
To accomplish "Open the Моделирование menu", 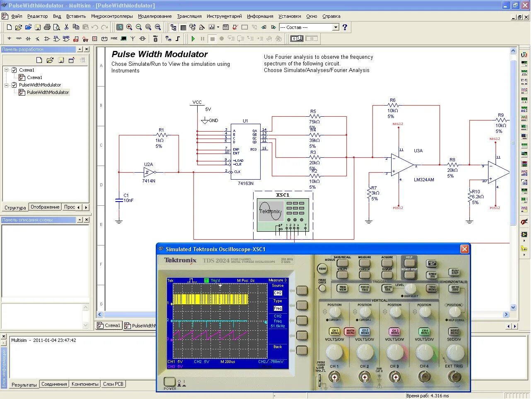I will 155,16.
